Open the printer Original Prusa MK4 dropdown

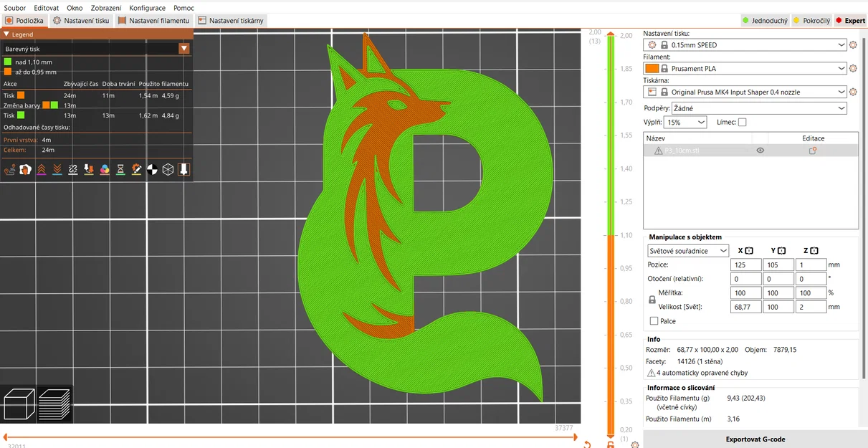click(745, 92)
